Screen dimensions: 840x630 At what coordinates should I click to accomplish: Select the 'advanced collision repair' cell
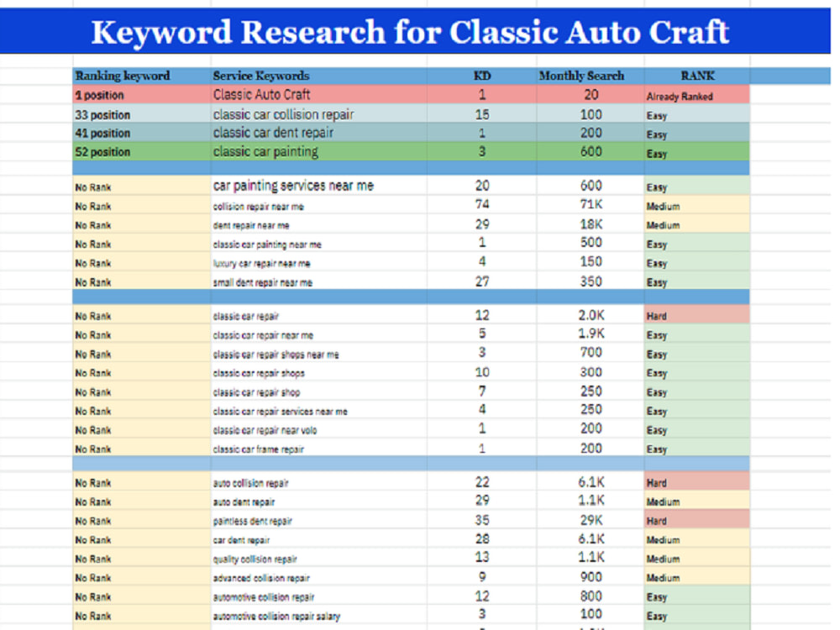point(319,578)
